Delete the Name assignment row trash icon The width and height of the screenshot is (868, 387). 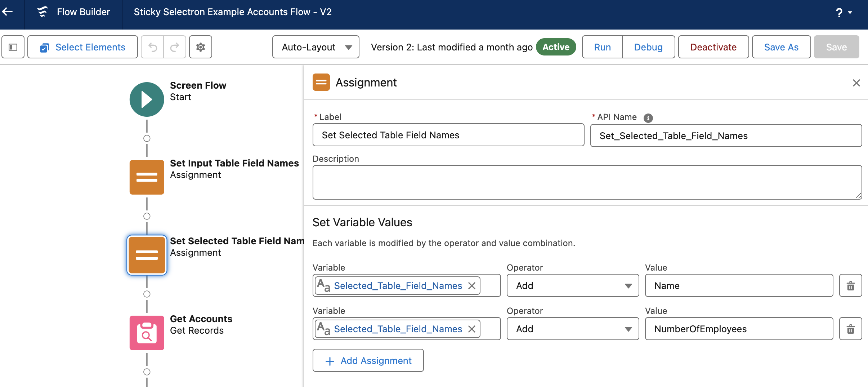tap(851, 286)
